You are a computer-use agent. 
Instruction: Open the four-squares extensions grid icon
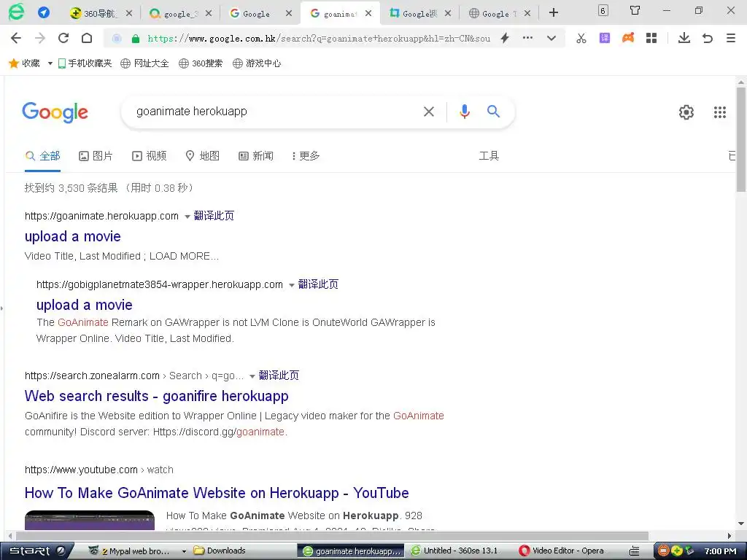(x=651, y=38)
